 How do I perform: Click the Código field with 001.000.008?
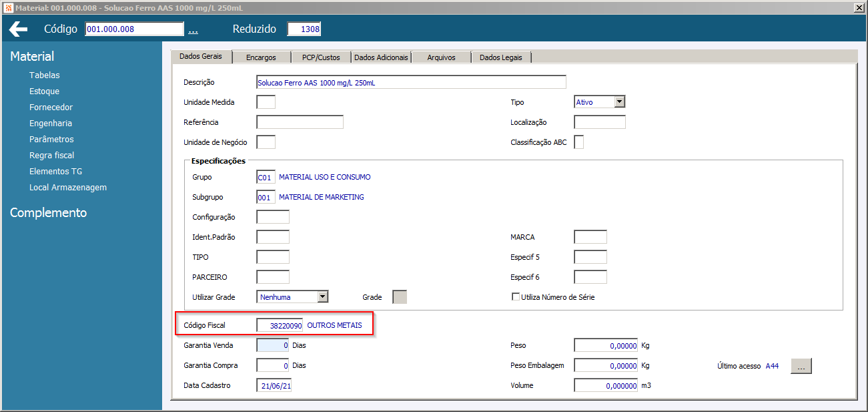click(134, 29)
